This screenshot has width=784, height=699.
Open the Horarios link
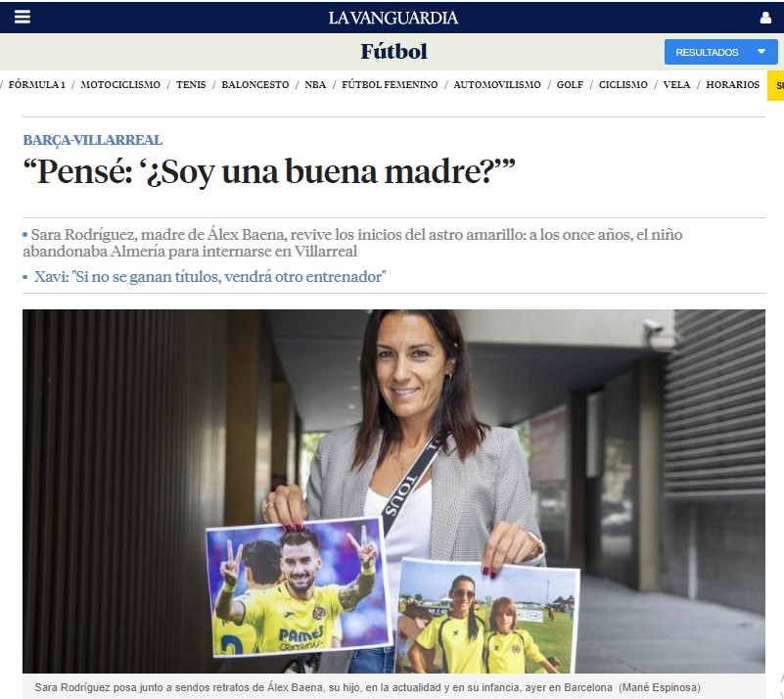732,84
